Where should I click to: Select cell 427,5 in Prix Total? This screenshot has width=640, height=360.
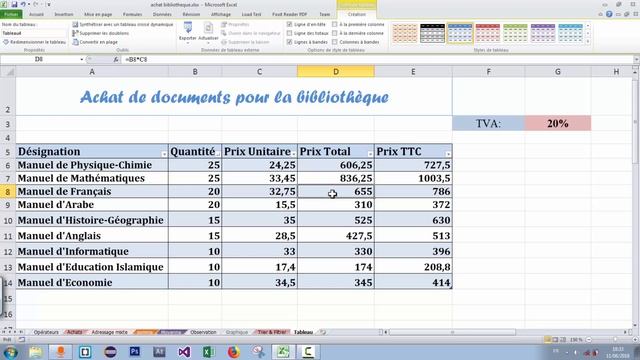point(336,236)
